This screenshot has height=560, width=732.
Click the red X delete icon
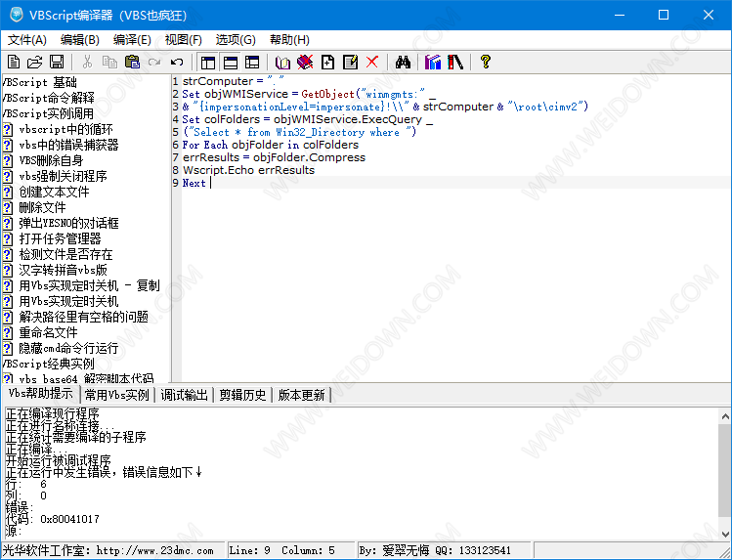pos(372,62)
